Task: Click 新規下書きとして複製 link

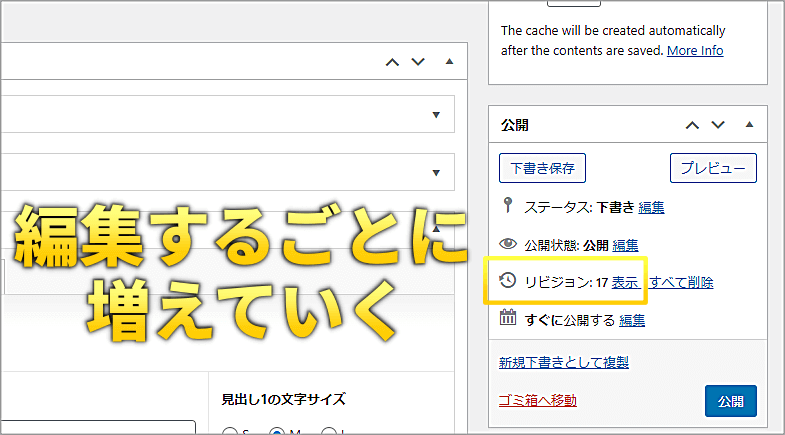Action: (564, 362)
